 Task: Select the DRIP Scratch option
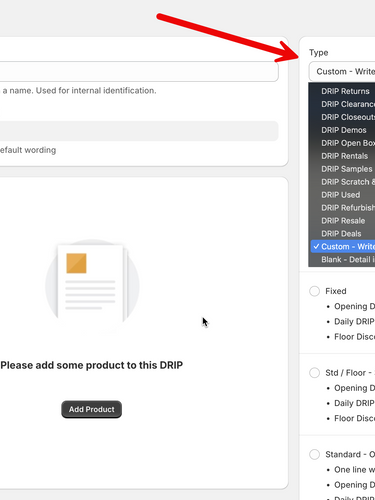(342, 182)
